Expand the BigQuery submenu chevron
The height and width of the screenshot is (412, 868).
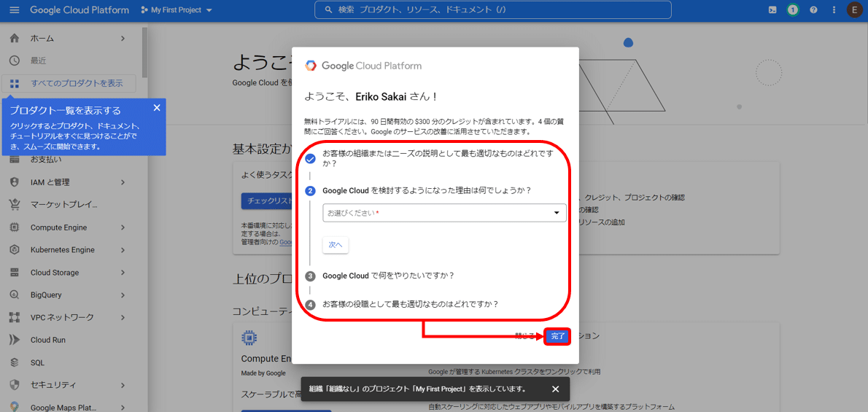click(123, 295)
